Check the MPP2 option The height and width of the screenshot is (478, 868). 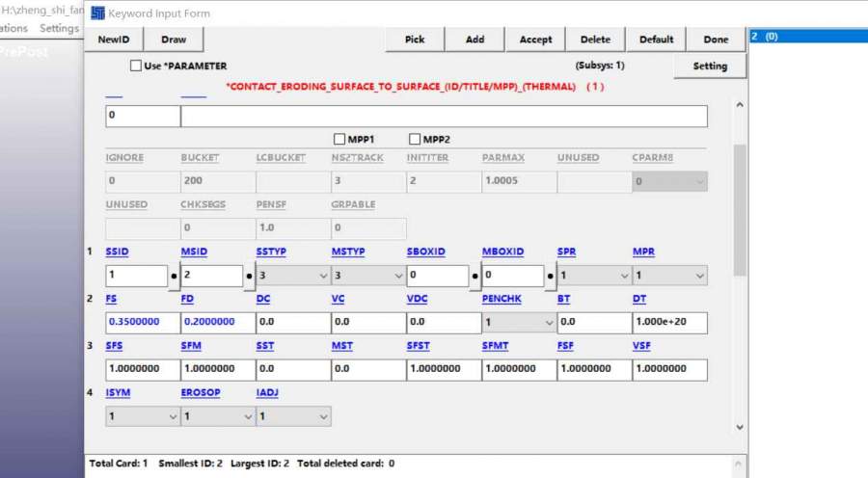[416, 140]
